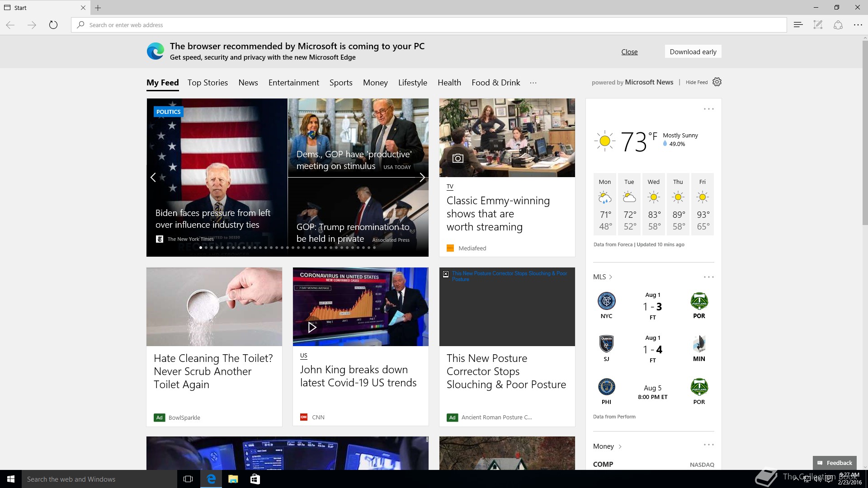Click the NYC team logo
The image size is (868, 488).
click(607, 301)
